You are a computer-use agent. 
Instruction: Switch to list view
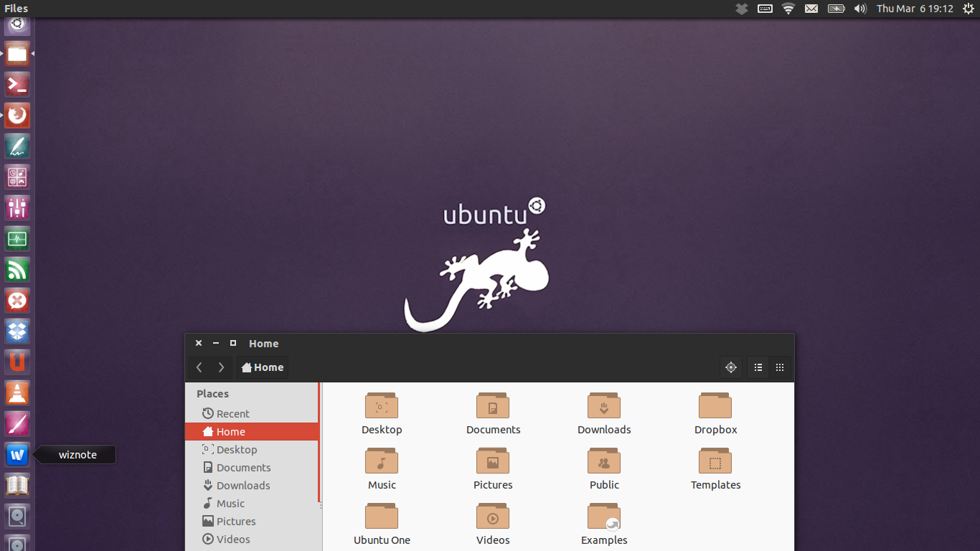[x=758, y=367]
